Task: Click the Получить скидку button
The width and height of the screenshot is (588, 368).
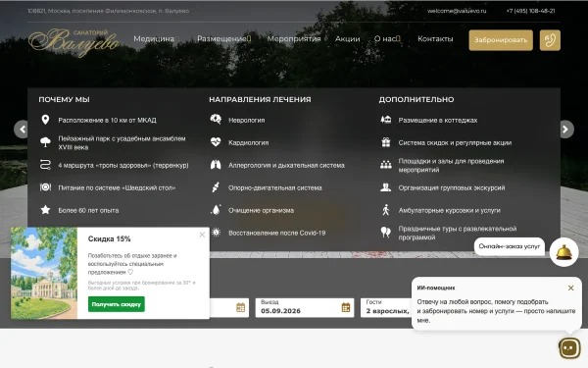Action: (x=117, y=304)
